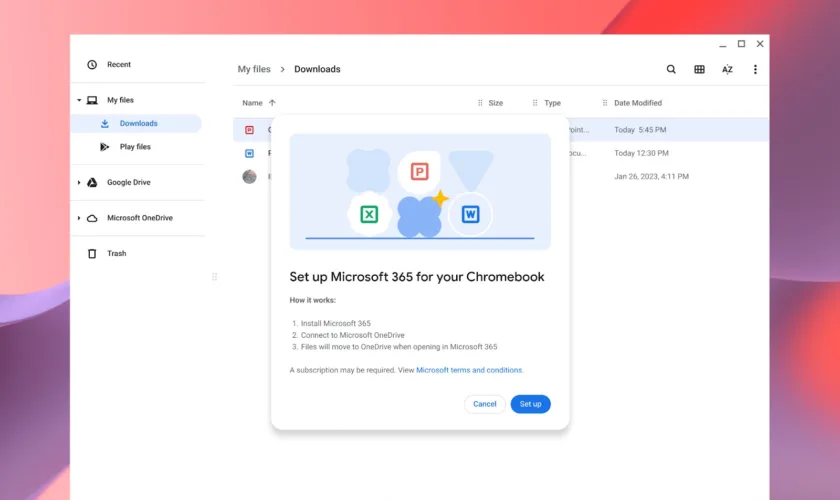This screenshot has height=500, width=840.
Task: Select Google Drive label in sidebar
Action: 129,182
